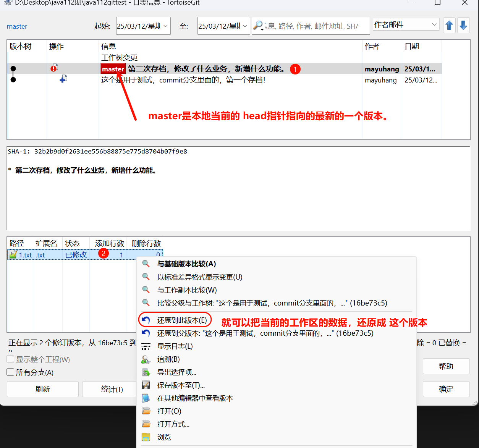Click the save revision (保存版本至) icon

(146, 385)
